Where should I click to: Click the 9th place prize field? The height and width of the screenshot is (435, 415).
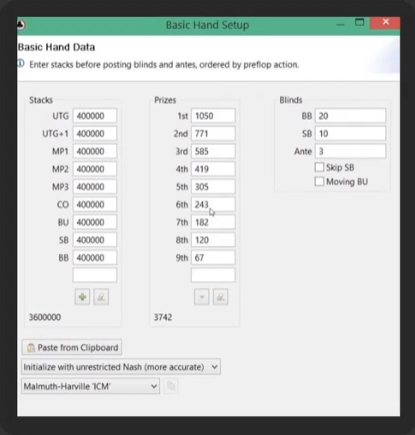point(213,257)
